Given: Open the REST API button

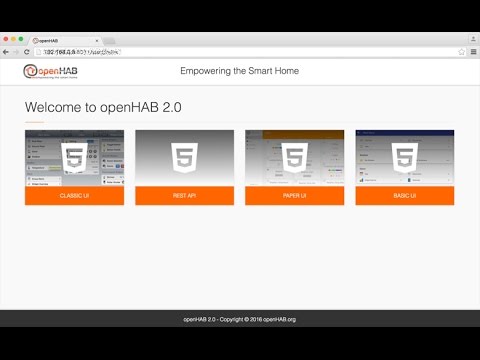Looking at the screenshot, I should tap(184, 196).
